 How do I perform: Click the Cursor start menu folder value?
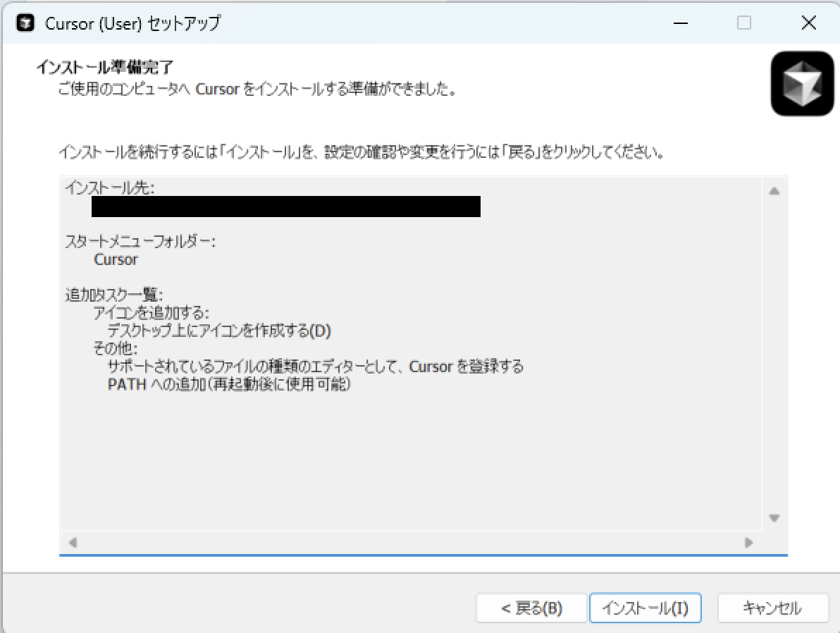coord(116,259)
